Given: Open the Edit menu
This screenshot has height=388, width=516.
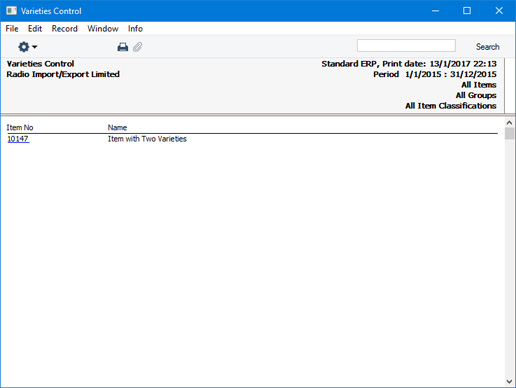Looking at the screenshot, I should [35, 29].
